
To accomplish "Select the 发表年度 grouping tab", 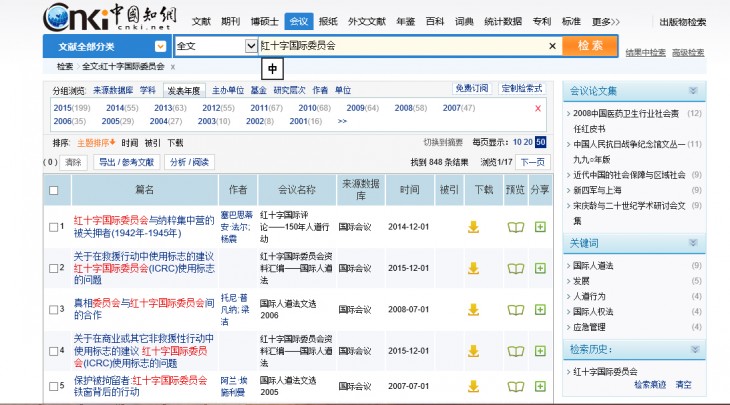I will (x=183, y=90).
